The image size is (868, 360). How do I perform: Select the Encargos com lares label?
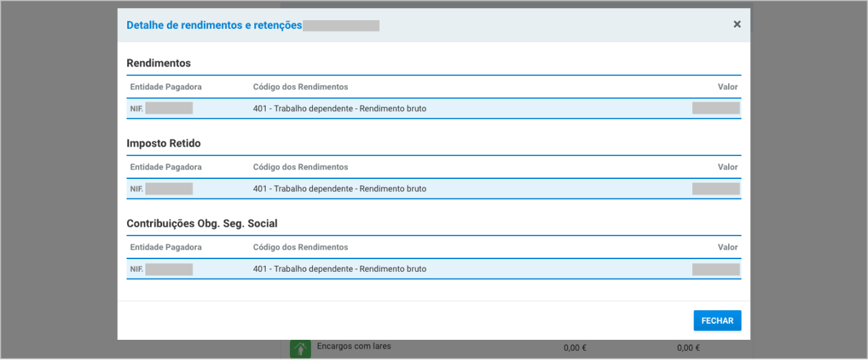(354, 347)
